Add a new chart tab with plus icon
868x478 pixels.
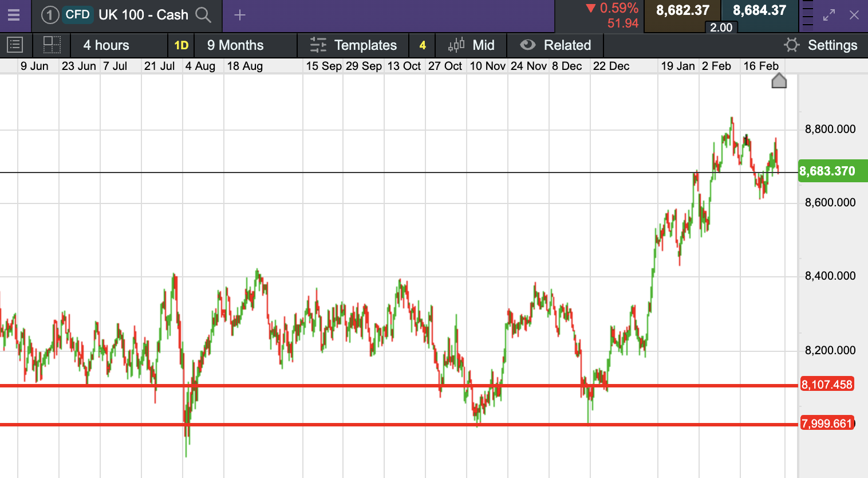(240, 15)
